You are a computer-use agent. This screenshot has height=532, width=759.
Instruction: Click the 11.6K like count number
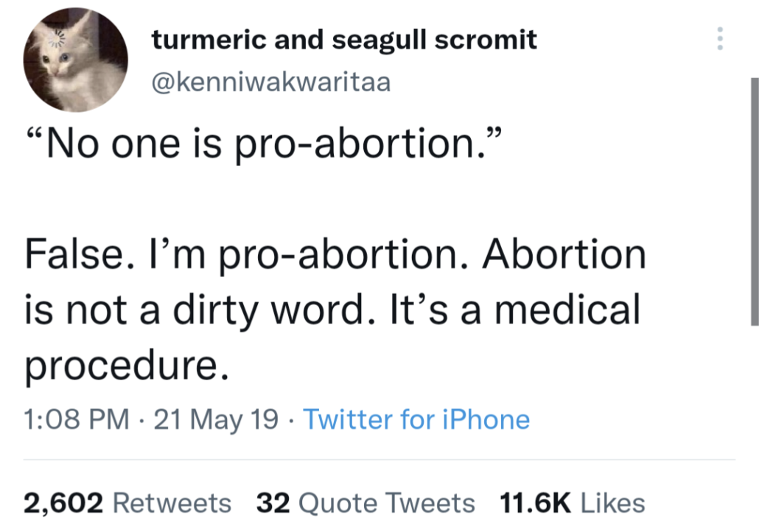536,503
